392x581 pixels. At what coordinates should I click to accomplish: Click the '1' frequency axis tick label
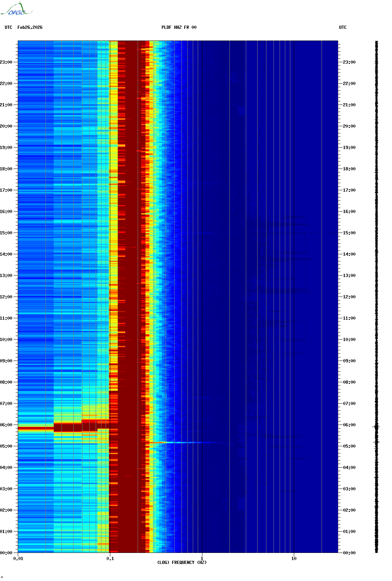(202, 559)
